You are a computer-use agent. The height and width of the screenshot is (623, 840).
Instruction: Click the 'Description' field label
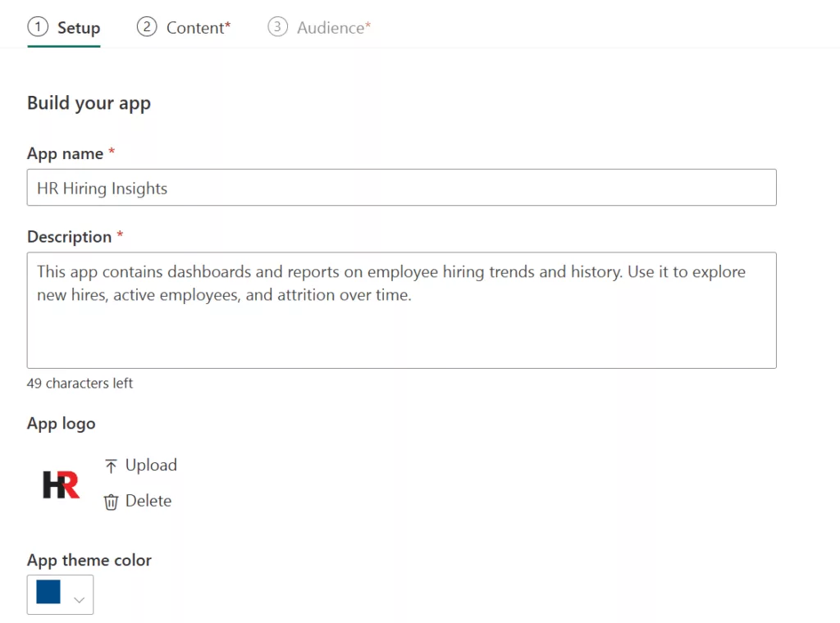69,237
